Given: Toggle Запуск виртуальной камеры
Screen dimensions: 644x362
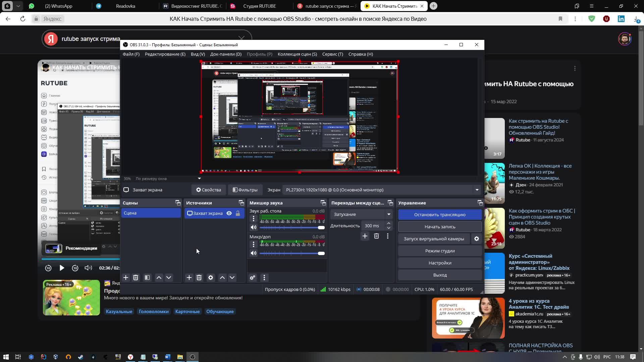Looking at the screenshot, I should (x=434, y=239).
